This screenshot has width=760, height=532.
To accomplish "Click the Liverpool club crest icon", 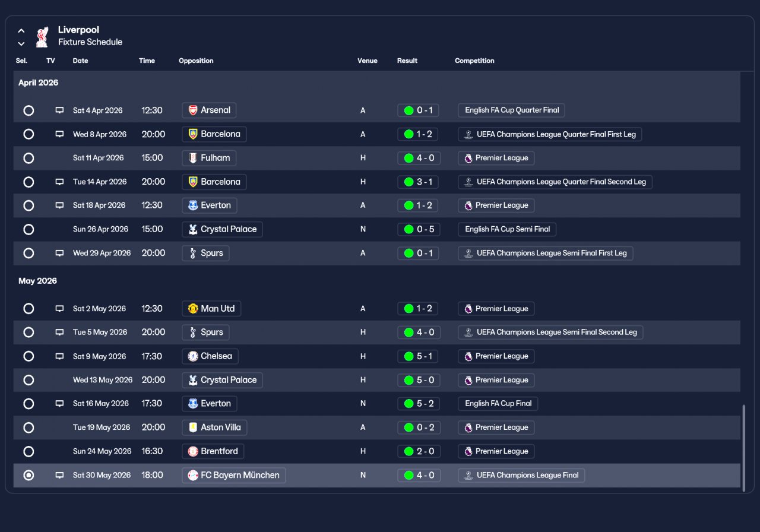I will (x=42, y=36).
